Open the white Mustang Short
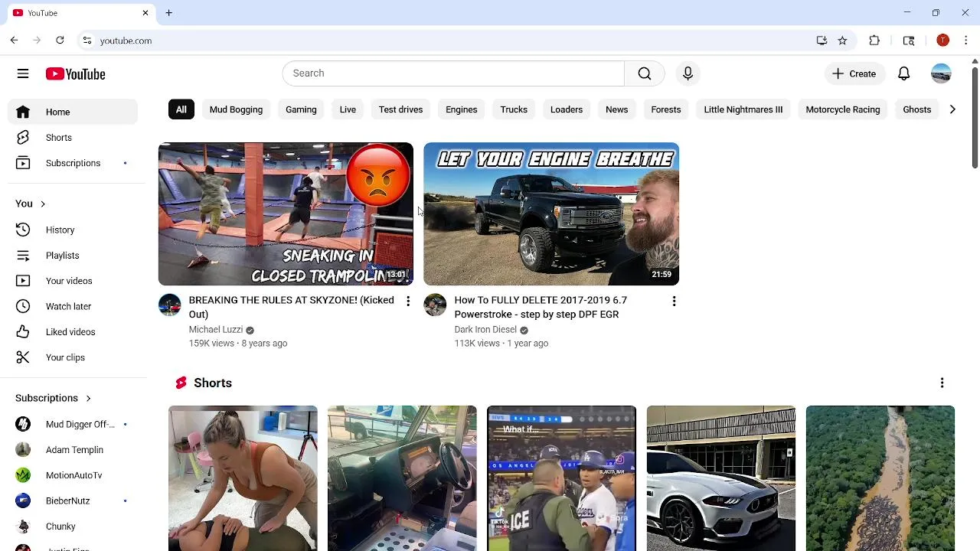The width and height of the screenshot is (980, 551). click(x=721, y=478)
